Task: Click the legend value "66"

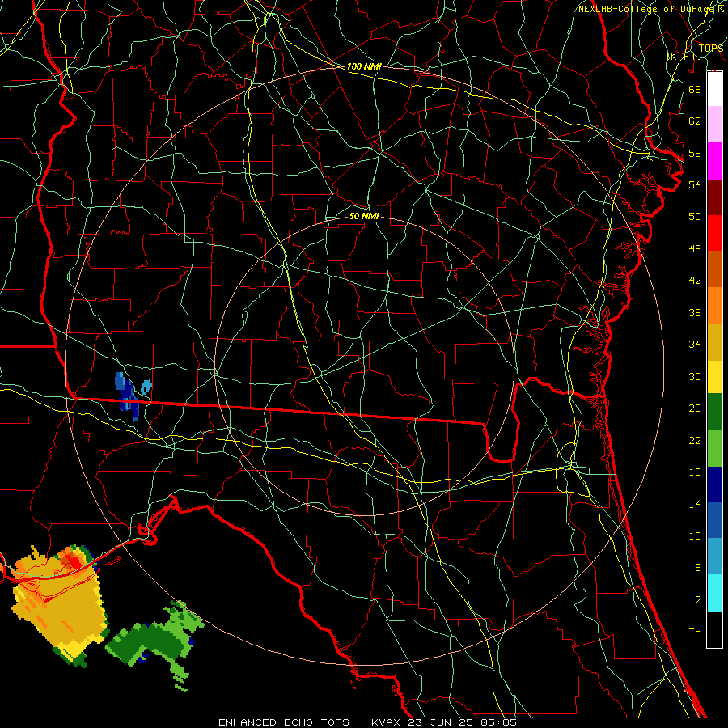Action: pos(695,89)
